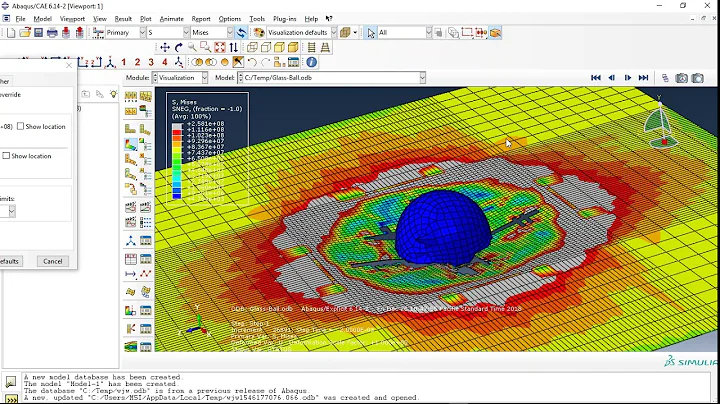
Task: Open the Help menu
Action: coord(311,19)
